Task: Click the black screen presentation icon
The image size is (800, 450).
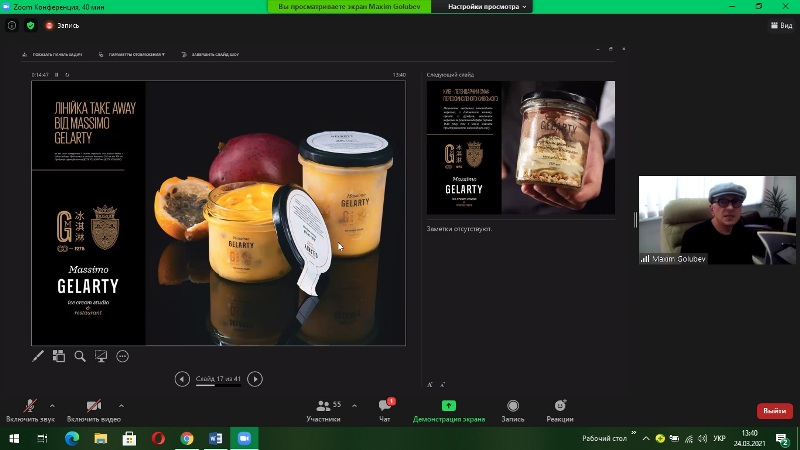Action: click(101, 355)
